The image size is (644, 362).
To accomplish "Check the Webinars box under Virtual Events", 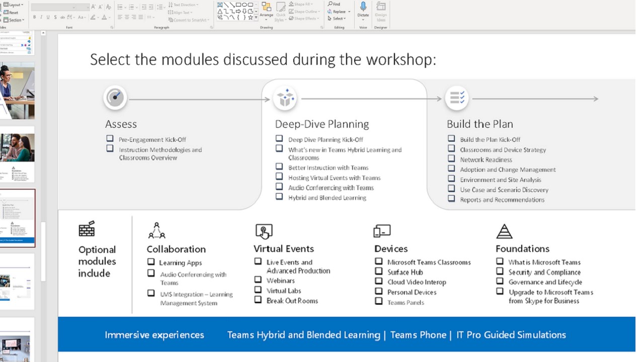I will [258, 280].
